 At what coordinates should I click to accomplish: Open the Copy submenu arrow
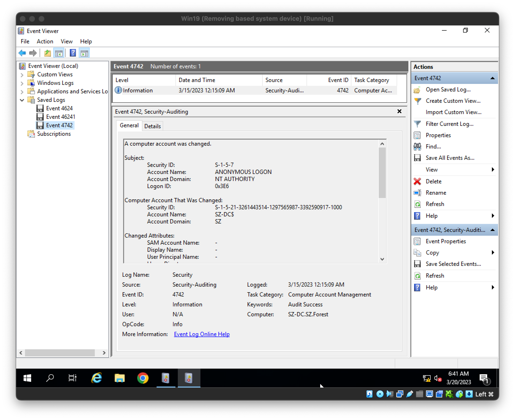point(493,253)
